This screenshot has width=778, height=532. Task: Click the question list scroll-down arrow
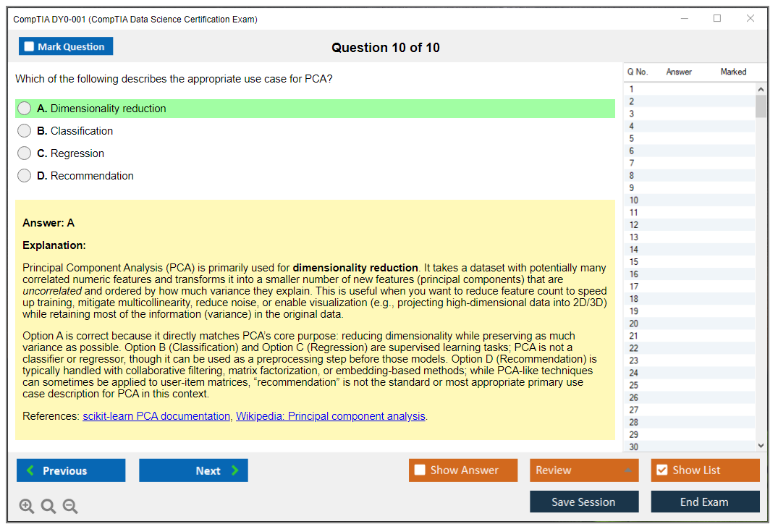[761, 445]
